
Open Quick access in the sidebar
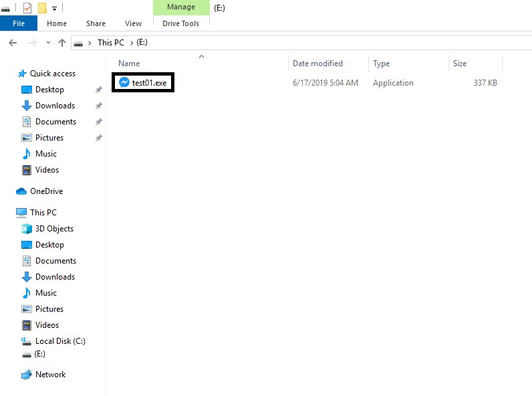[53, 74]
